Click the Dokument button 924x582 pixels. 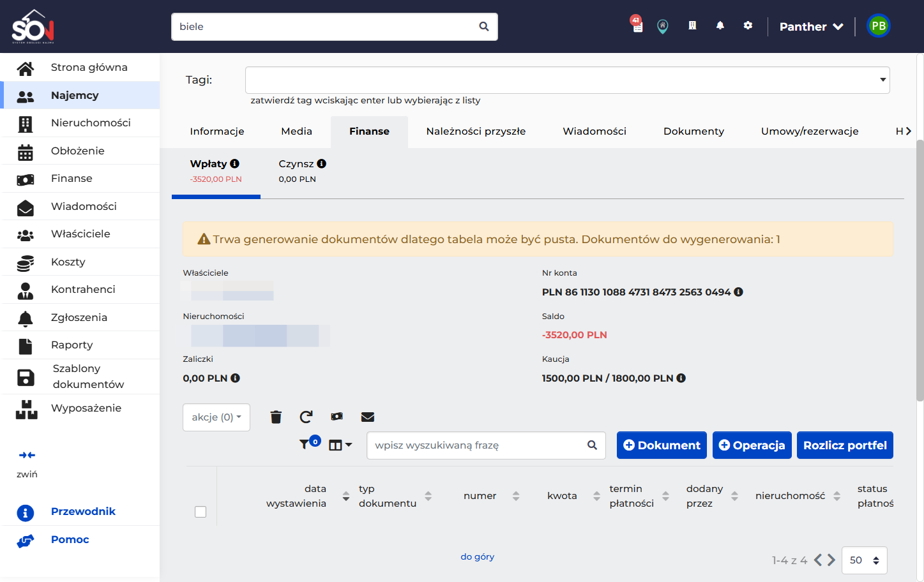click(x=662, y=445)
